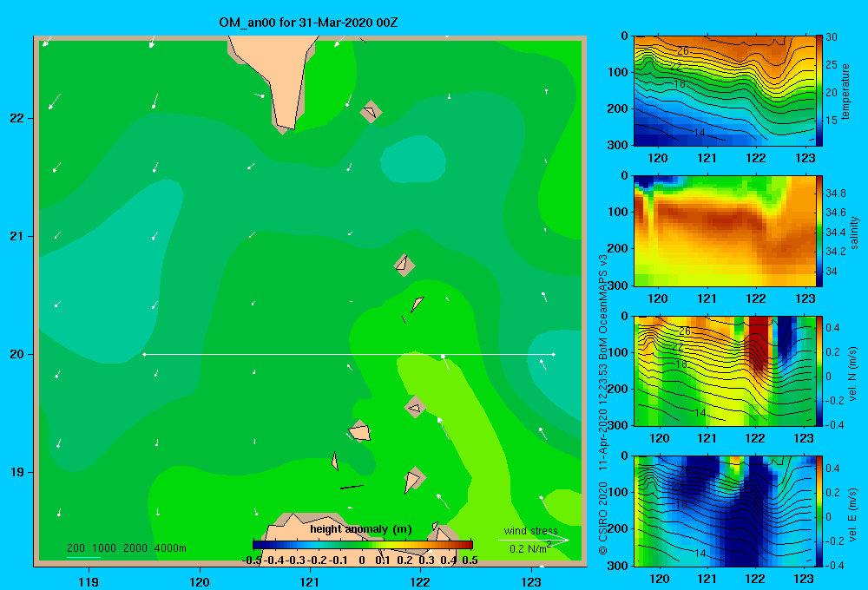Click the '0.5' tick on height anomaly scale

click(470, 560)
